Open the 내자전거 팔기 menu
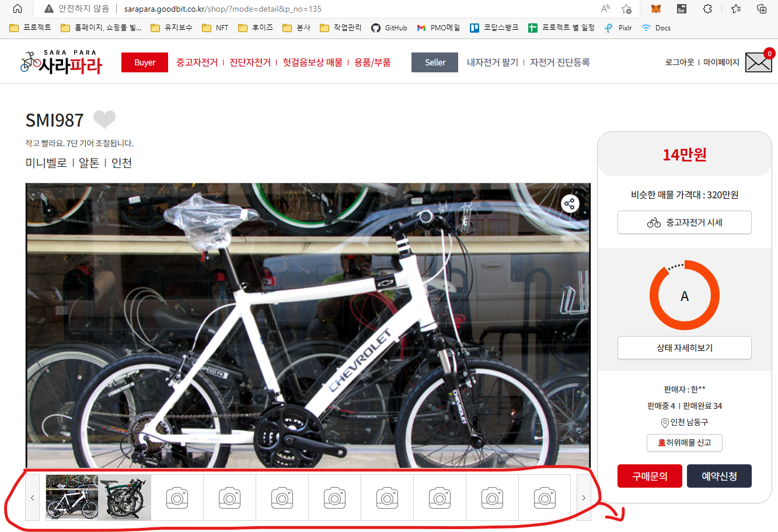778x532 pixels. [492, 62]
